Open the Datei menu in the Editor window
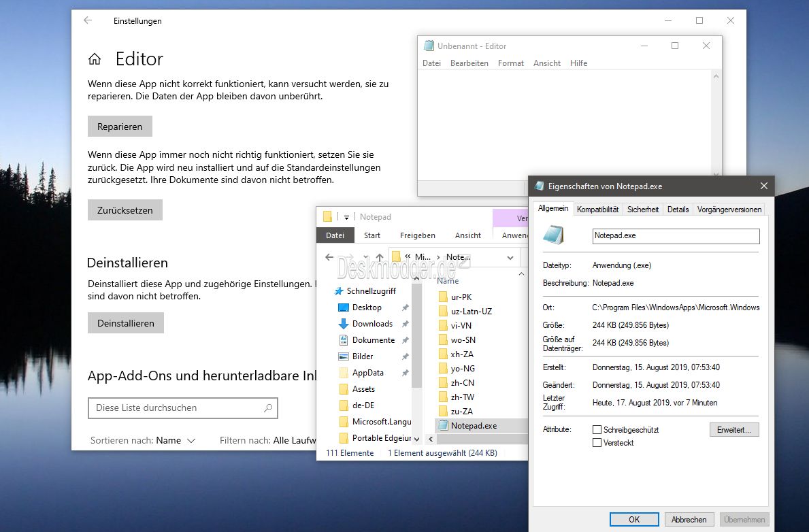The width and height of the screenshot is (809, 532). pyautogui.click(x=431, y=63)
